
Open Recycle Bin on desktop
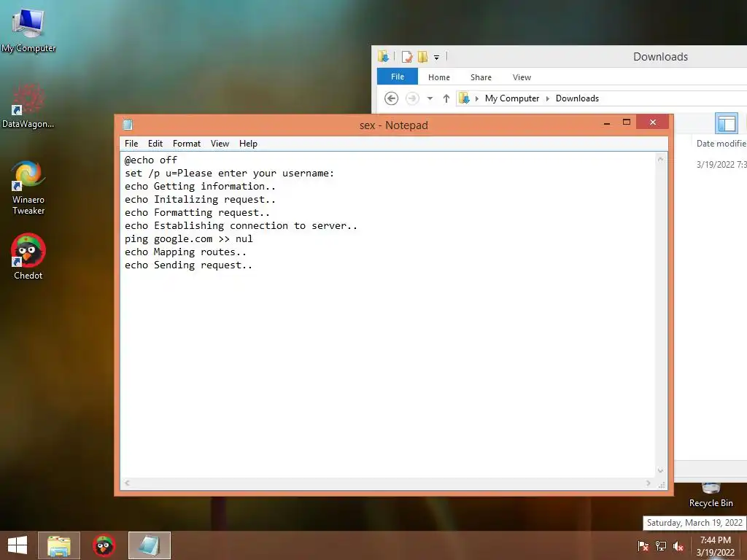[x=711, y=496]
